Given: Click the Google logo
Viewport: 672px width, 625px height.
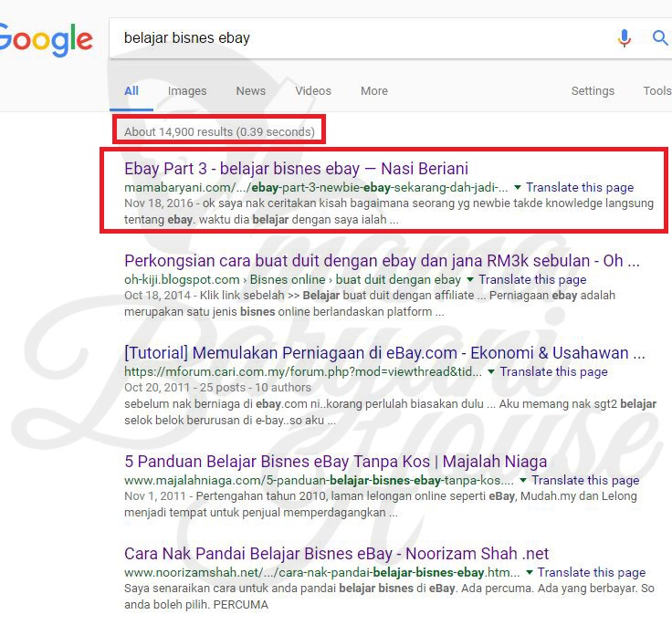Looking at the screenshot, I should coord(46,40).
